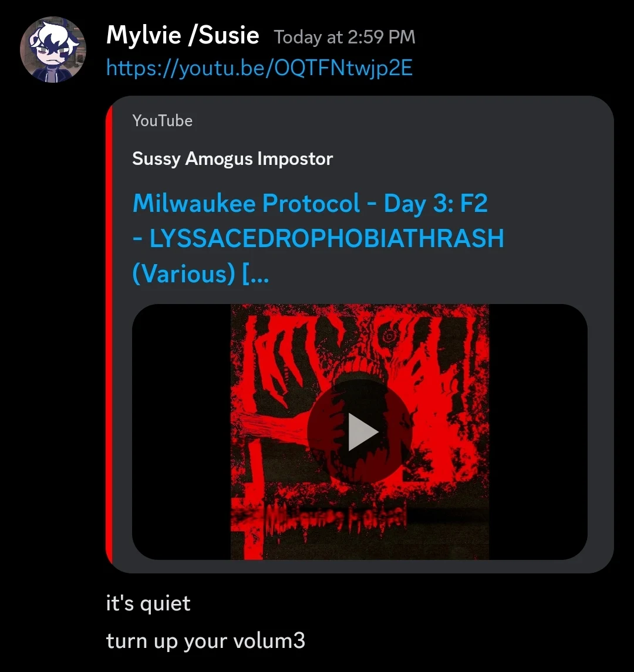The width and height of the screenshot is (634, 672).
Task: Click the red accent bar of the embed
Action: coord(109,335)
